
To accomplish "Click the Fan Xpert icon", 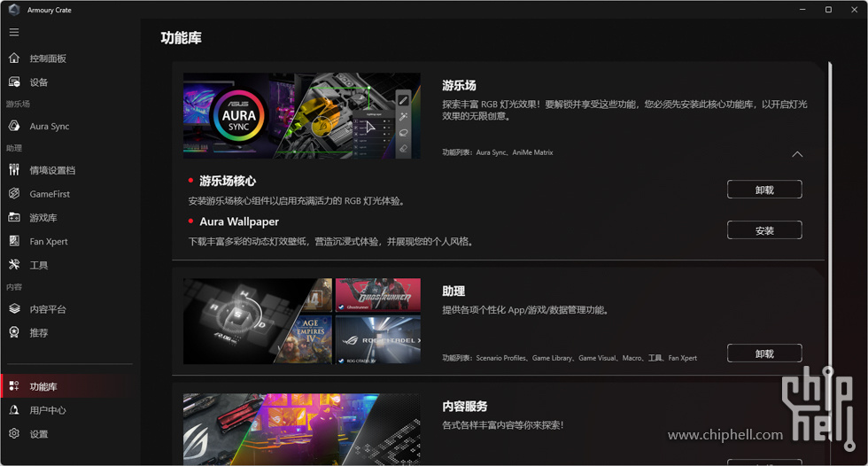I will 14,241.
